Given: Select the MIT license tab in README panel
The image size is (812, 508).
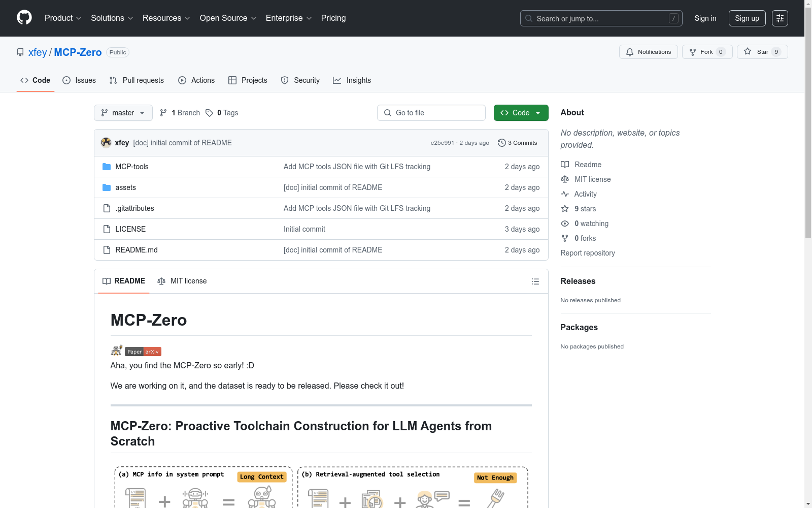Looking at the screenshot, I should pos(182,281).
